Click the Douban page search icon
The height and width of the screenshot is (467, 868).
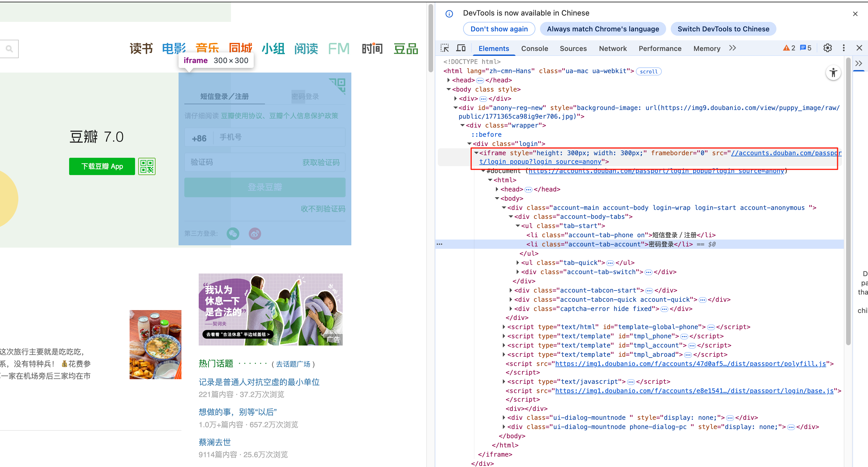coord(9,49)
